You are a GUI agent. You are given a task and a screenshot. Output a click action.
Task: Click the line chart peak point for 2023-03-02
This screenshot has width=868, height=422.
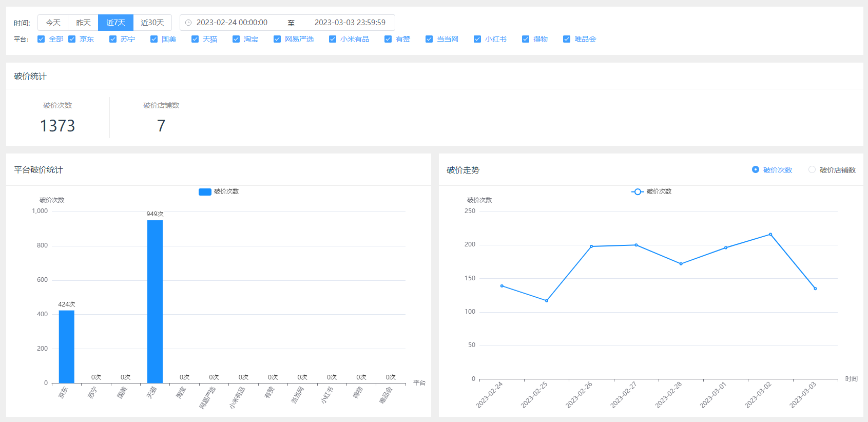(x=770, y=235)
